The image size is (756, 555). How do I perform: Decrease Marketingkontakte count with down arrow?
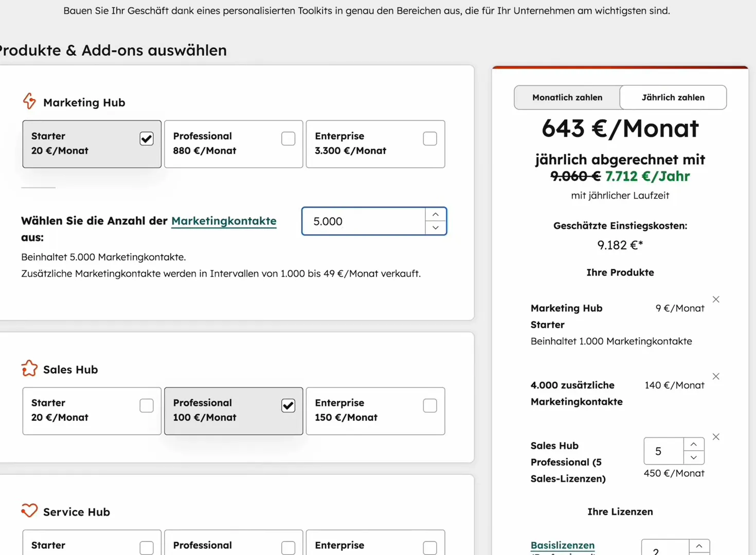point(436,228)
